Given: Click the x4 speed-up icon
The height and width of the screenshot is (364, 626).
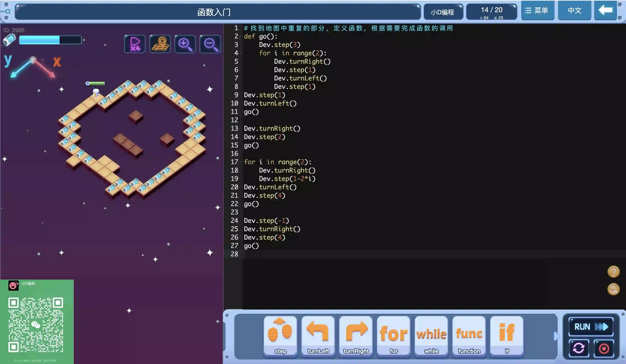Looking at the screenshot, I should point(135,44).
